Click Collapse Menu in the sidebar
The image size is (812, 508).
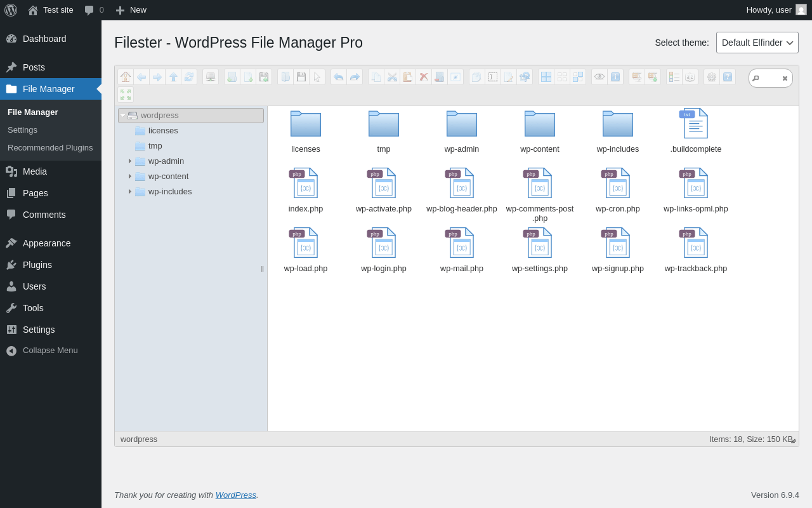coord(50,351)
